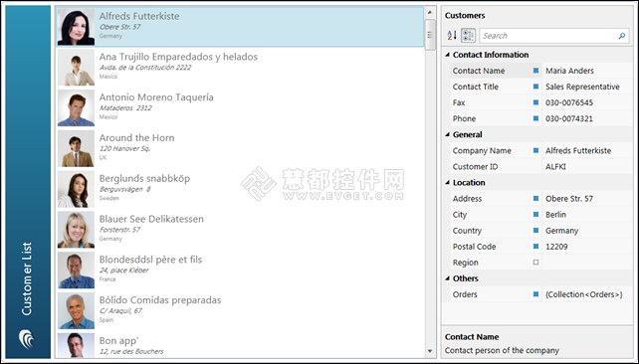Screen dimensions: 639x364
Task: Select Berglunds snabbköp customer
Action: pos(240,189)
